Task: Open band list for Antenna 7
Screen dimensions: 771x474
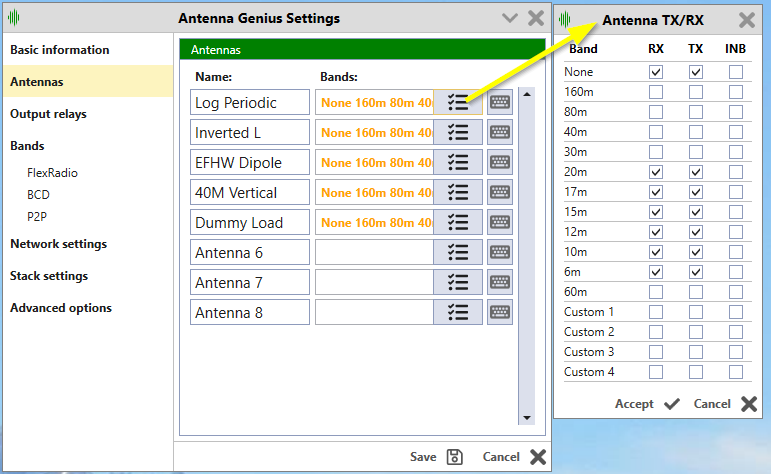Action: click(458, 282)
